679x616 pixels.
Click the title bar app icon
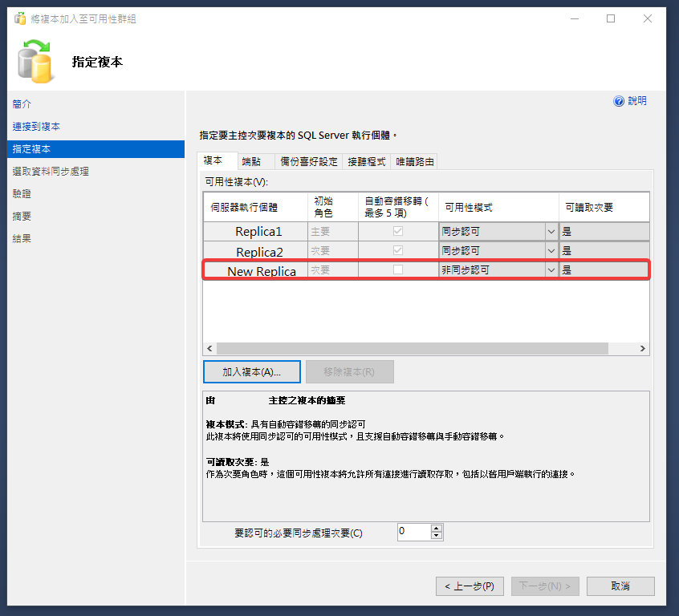[20, 18]
